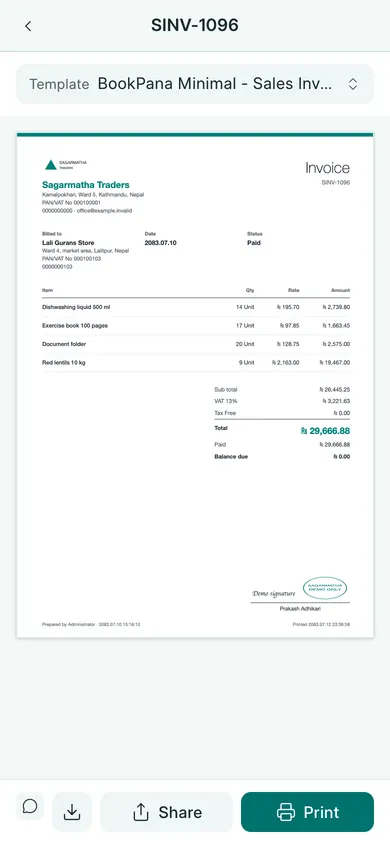390x844 pixels.
Task: Download the invoice with the download icon
Action: (x=72, y=812)
